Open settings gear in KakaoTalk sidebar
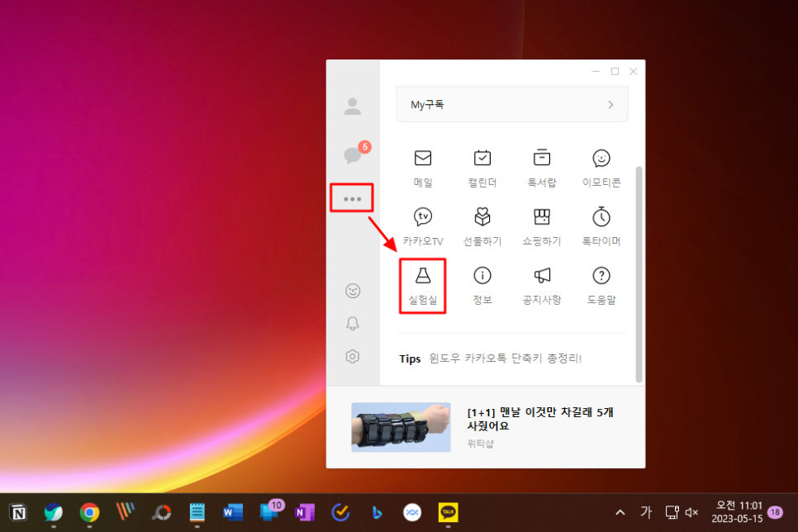The height and width of the screenshot is (532, 798). (352, 356)
